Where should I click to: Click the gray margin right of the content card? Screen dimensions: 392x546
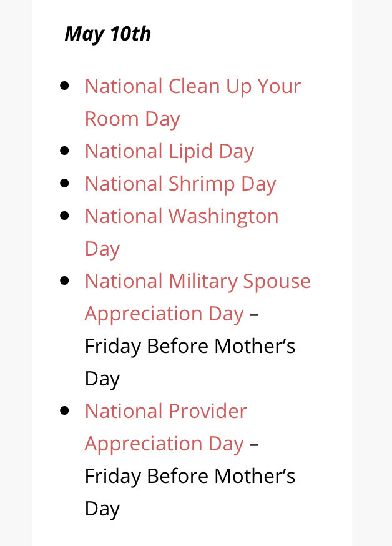(372, 273)
